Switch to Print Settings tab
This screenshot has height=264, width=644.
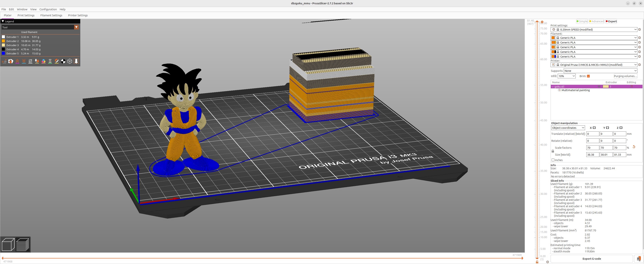pos(26,15)
